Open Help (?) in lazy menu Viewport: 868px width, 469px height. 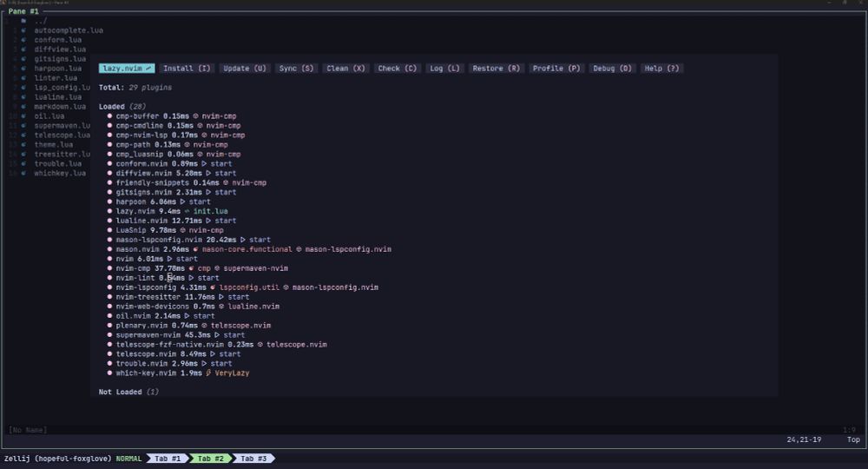click(x=661, y=68)
